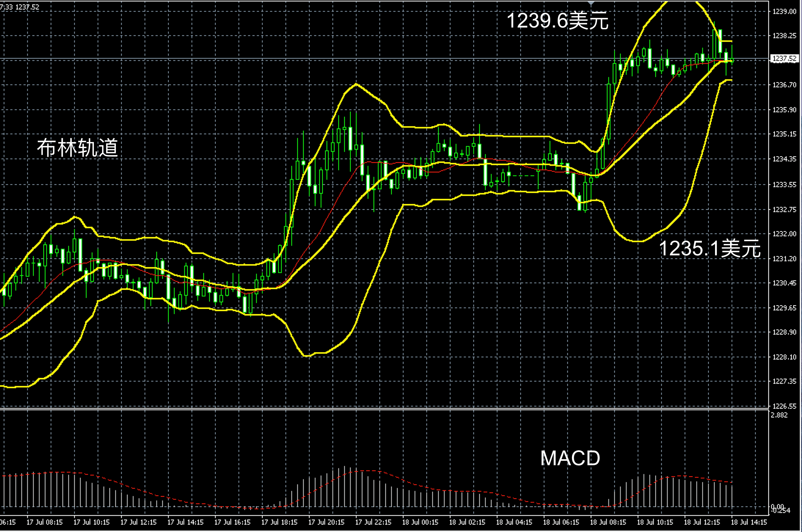Click the 1239.00 price scale label
This screenshot has width=802, height=532.
[x=784, y=11]
